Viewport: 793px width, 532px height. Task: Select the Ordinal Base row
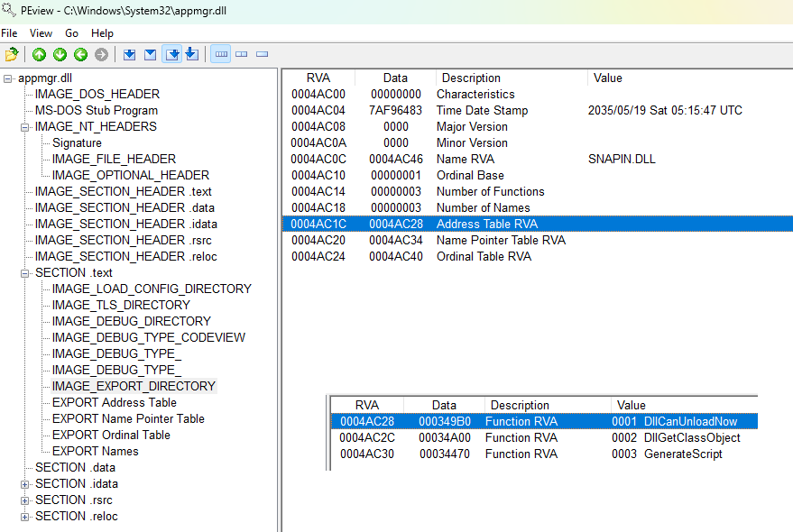pos(538,175)
